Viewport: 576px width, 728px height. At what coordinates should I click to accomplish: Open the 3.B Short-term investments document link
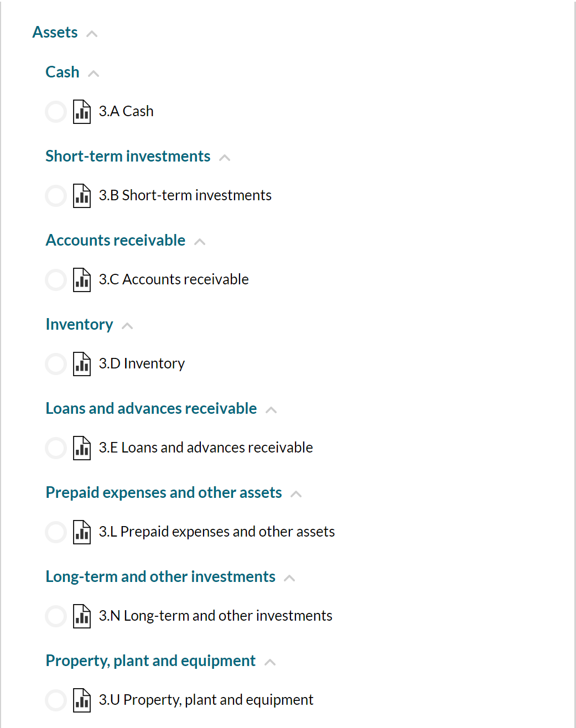(185, 196)
